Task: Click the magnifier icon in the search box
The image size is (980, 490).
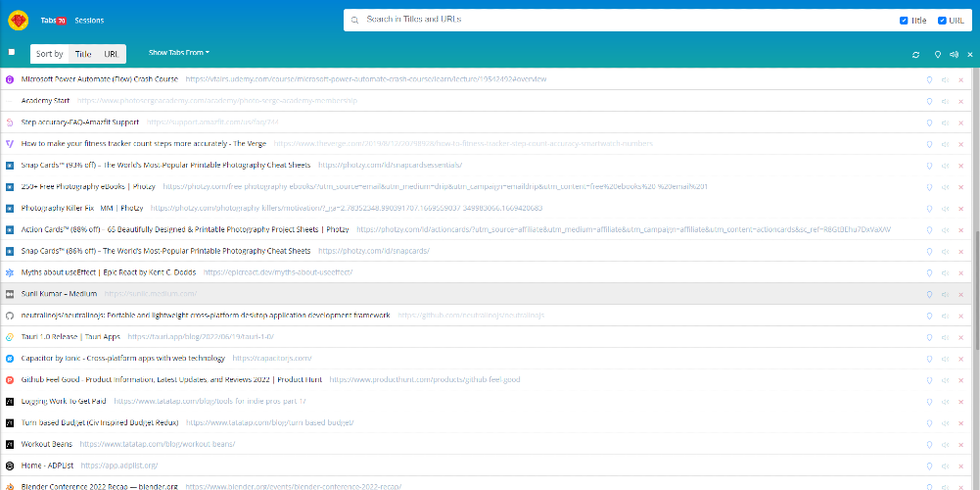Action: [x=354, y=20]
